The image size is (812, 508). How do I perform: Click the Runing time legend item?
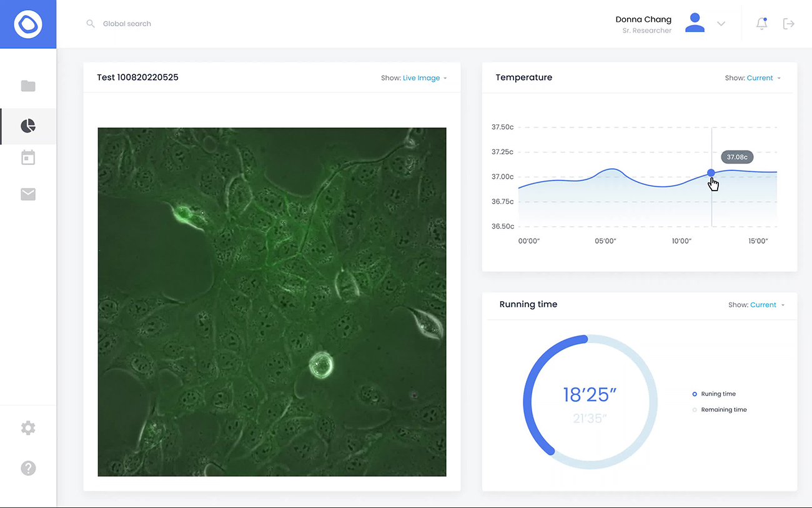pyautogui.click(x=714, y=394)
